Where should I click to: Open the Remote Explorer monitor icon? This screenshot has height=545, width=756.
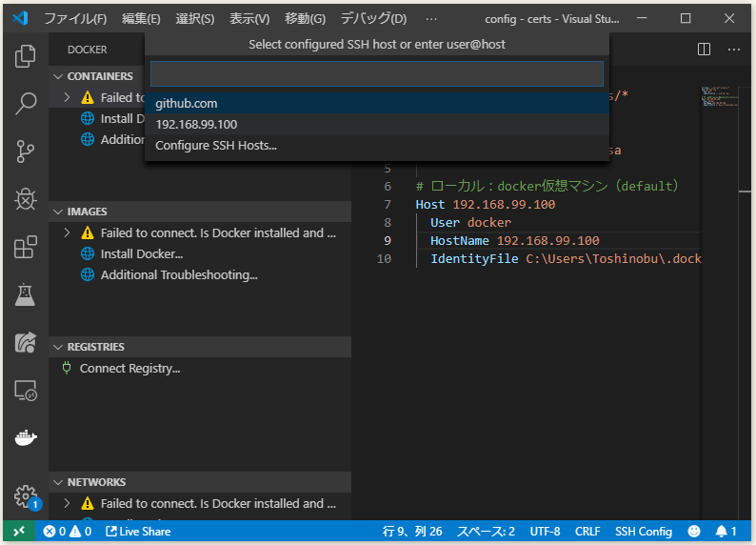coord(25,391)
